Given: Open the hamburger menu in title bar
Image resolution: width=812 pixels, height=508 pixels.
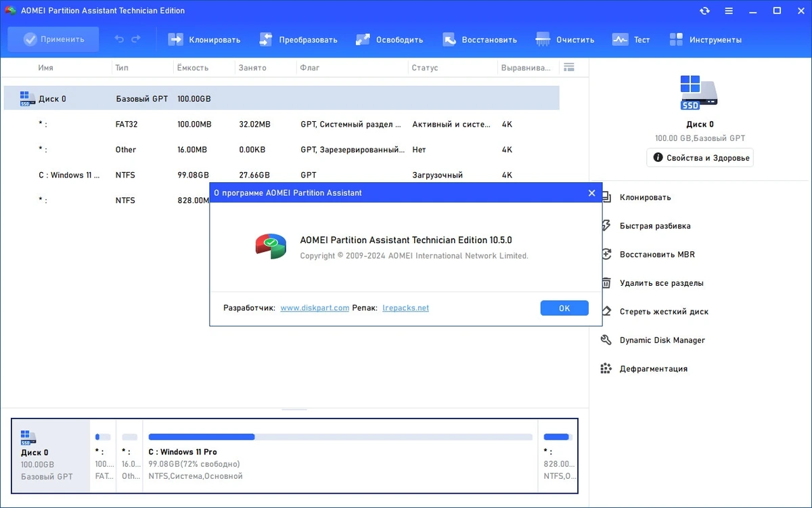Looking at the screenshot, I should [729, 11].
